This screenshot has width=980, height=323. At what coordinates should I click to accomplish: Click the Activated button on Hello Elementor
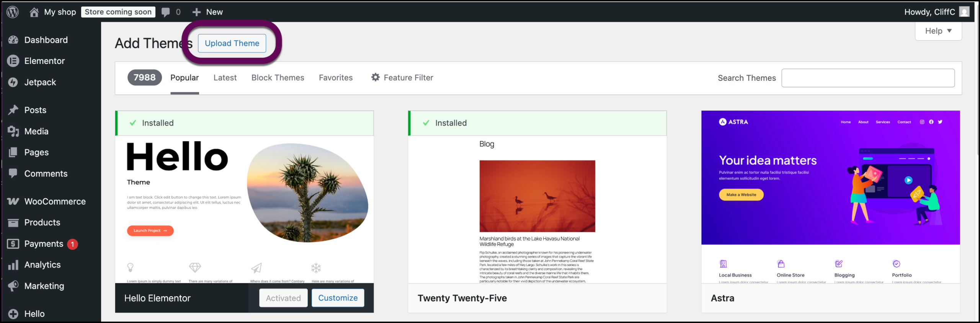283,298
